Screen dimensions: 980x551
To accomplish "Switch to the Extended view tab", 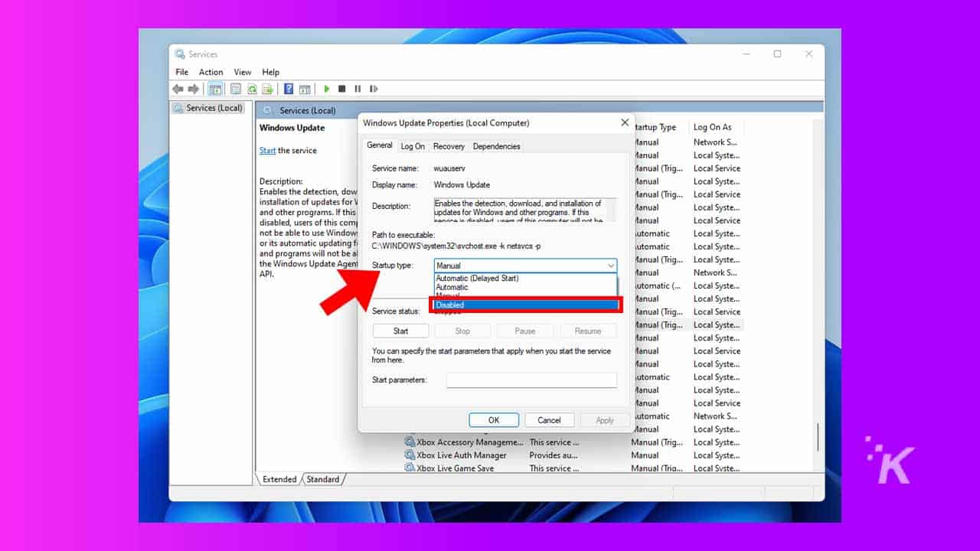I will tap(279, 479).
